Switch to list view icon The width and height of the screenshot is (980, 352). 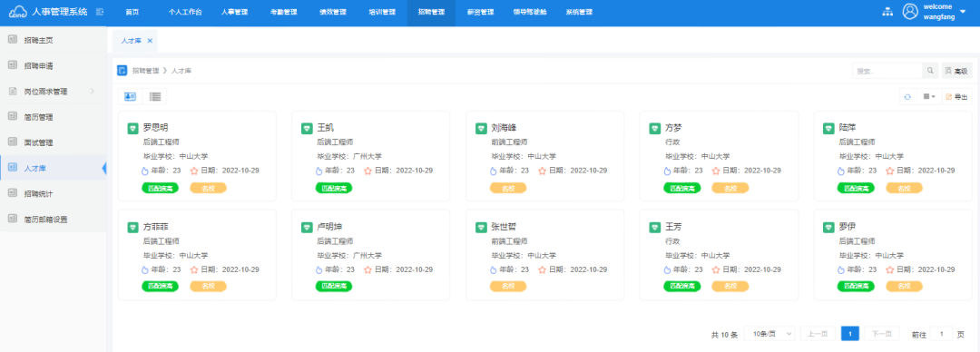click(155, 96)
